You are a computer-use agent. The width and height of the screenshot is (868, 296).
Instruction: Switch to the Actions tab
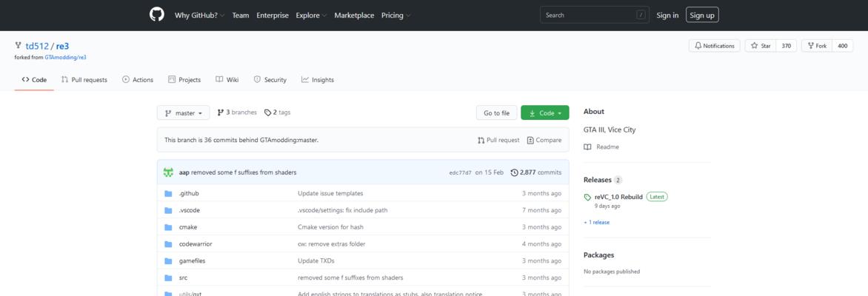[x=138, y=80]
